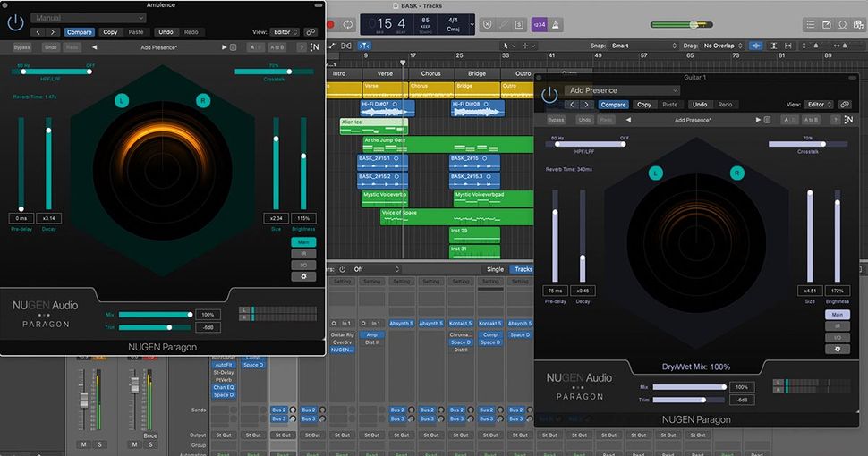This screenshot has width=868, height=456.
Task: Open settings gear in Ambience Paragon plugin
Action: point(303,276)
